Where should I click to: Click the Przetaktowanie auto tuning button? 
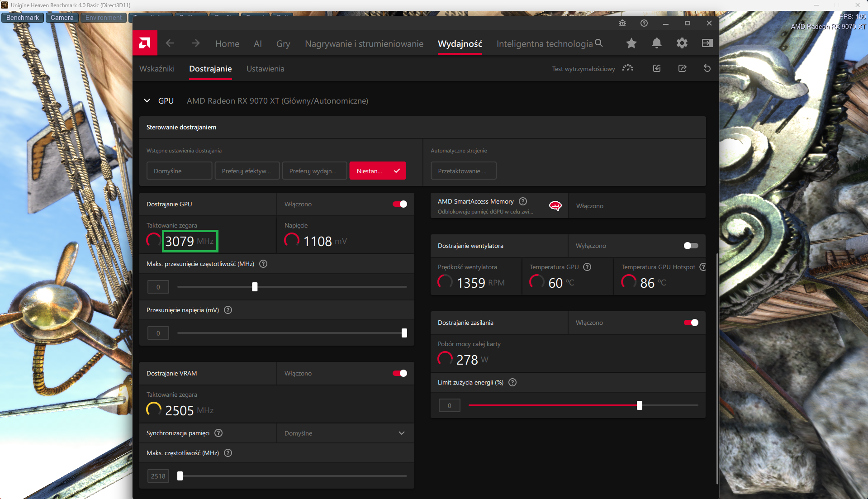[463, 171]
